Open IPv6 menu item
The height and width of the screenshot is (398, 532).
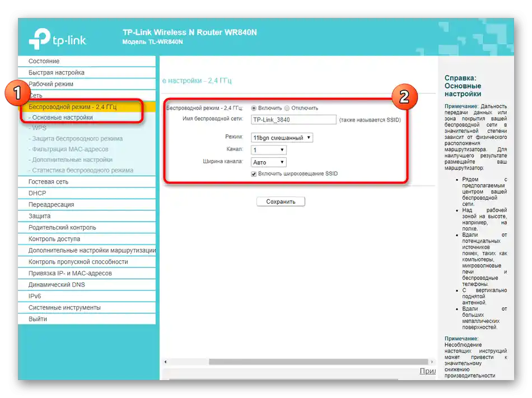(x=87, y=296)
